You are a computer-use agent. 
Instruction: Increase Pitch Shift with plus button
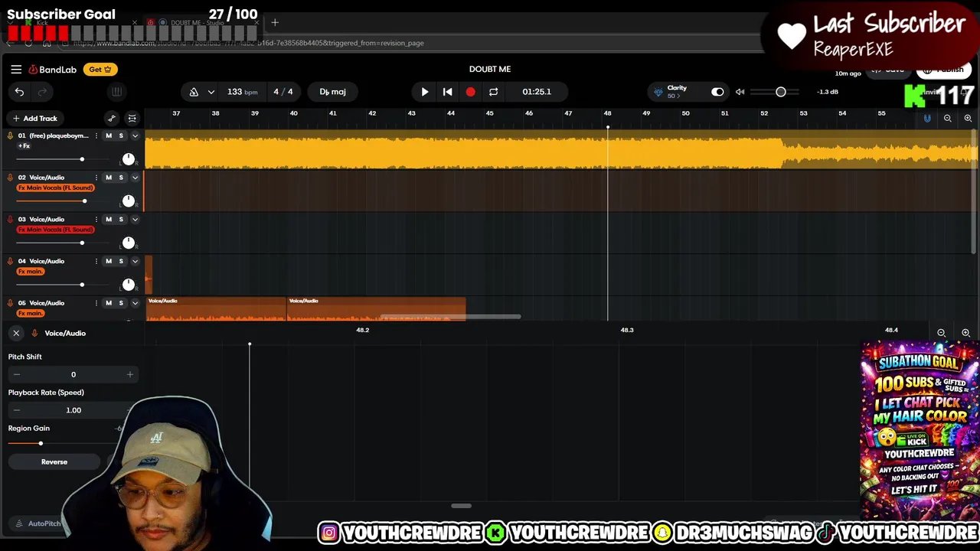pyautogui.click(x=129, y=375)
